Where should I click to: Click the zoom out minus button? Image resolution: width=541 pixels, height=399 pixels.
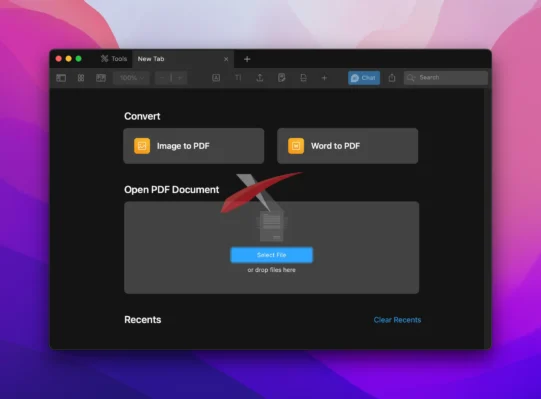coord(163,78)
